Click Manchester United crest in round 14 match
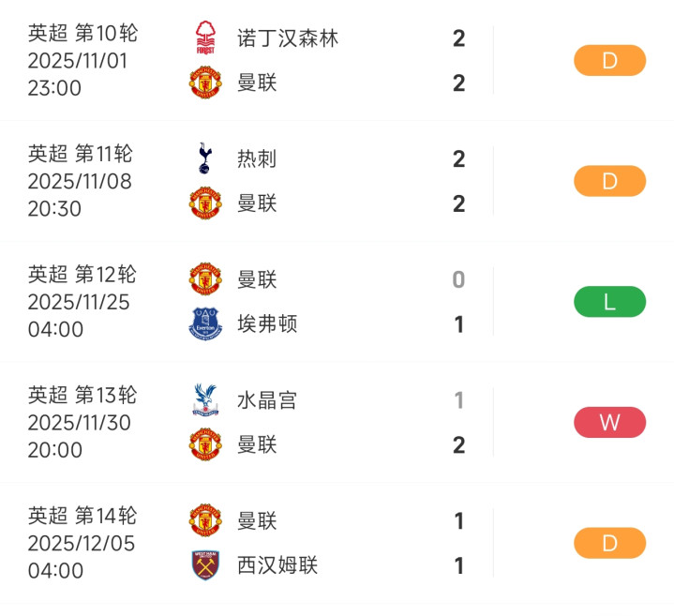The width and height of the screenshot is (674, 616). pyautogui.click(x=205, y=520)
